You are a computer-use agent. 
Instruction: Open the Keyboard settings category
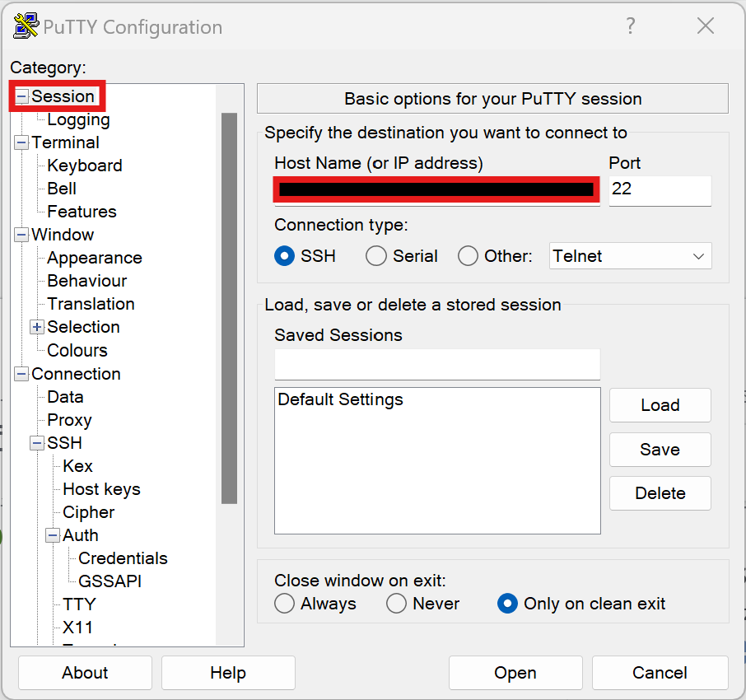coord(85,166)
